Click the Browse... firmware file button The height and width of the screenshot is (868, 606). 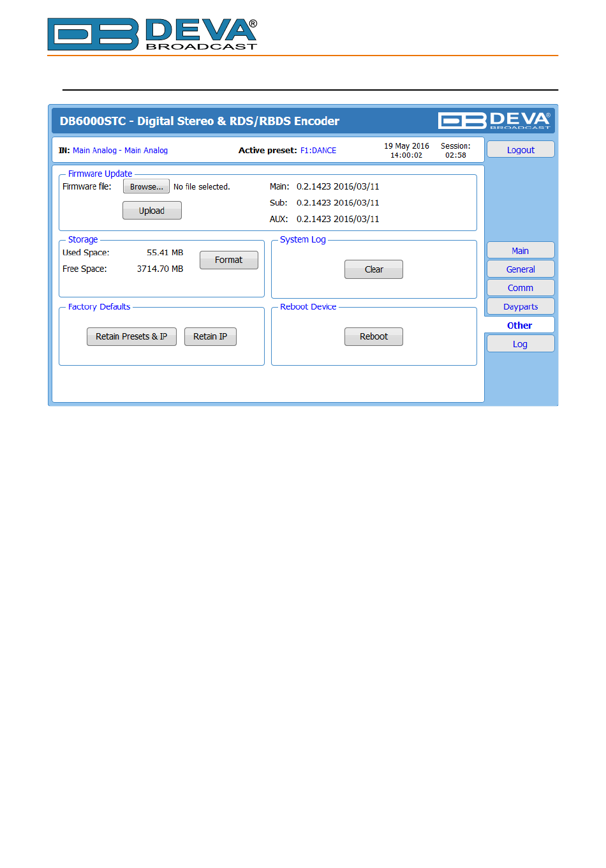point(146,186)
